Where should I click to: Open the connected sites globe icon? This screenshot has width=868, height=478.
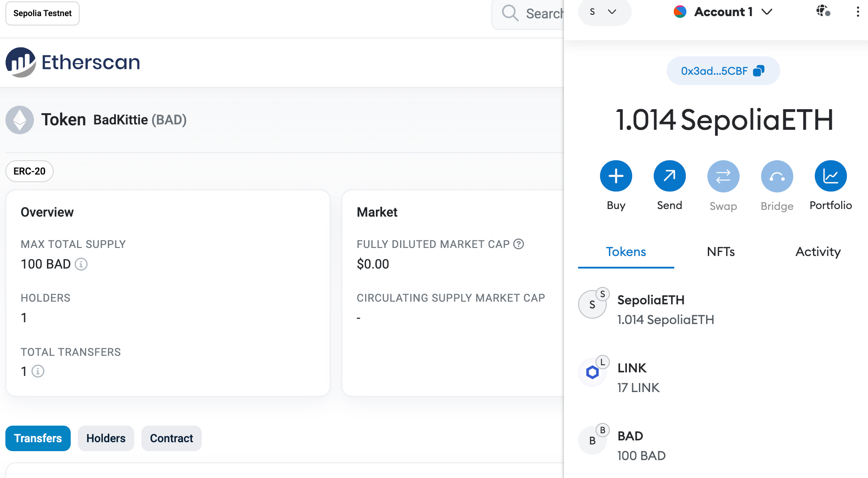pyautogui.click(x=823, y=11)
